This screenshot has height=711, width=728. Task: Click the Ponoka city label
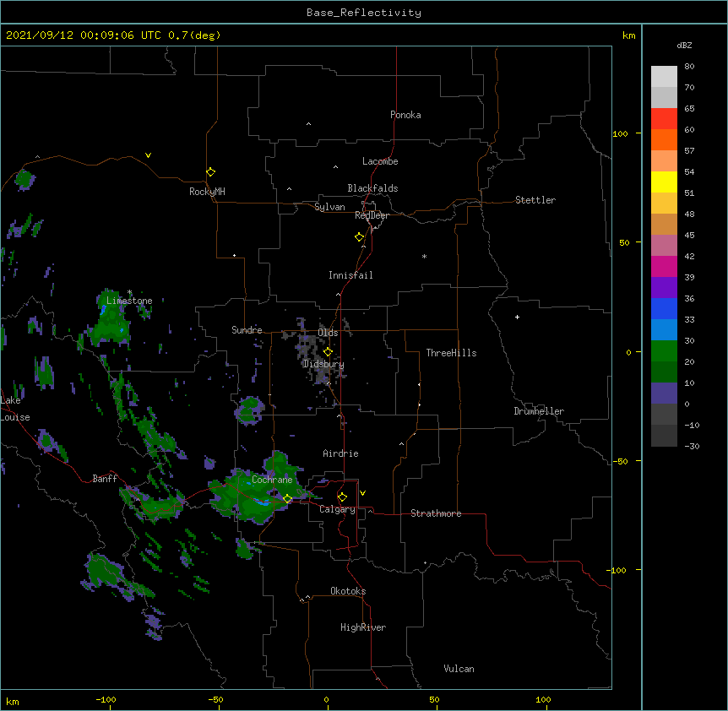point(405,115)
